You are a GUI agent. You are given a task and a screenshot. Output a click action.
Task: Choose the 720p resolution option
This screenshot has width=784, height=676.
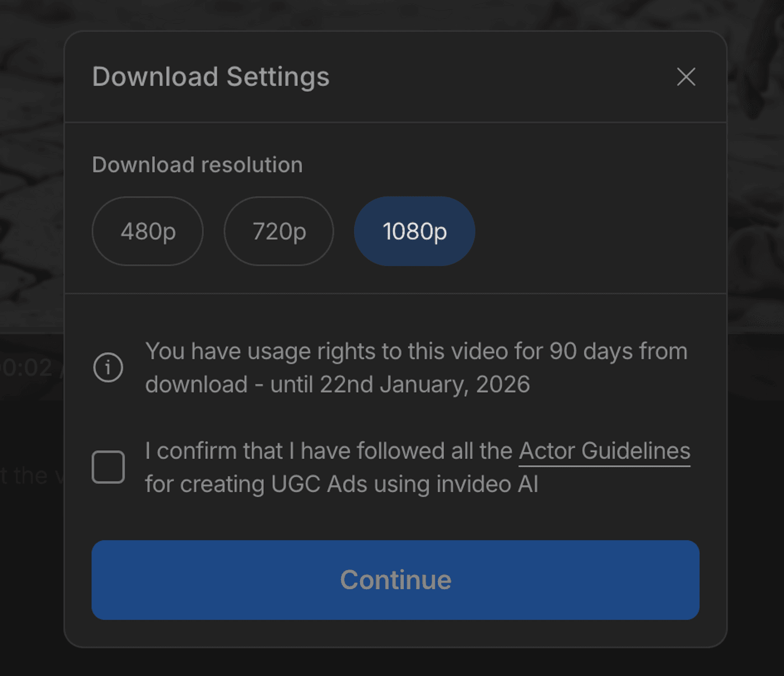click(279, 231)
